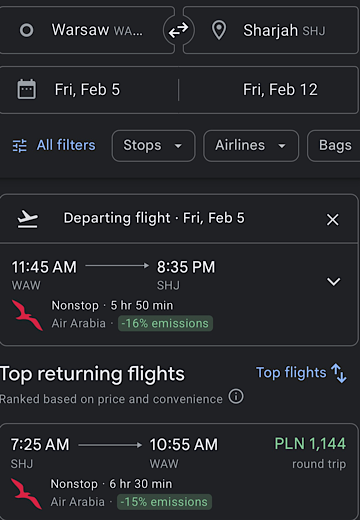Change departure date Fri, Feb 5
This screenshot has height=520, width=360.
tap(87, 90)
